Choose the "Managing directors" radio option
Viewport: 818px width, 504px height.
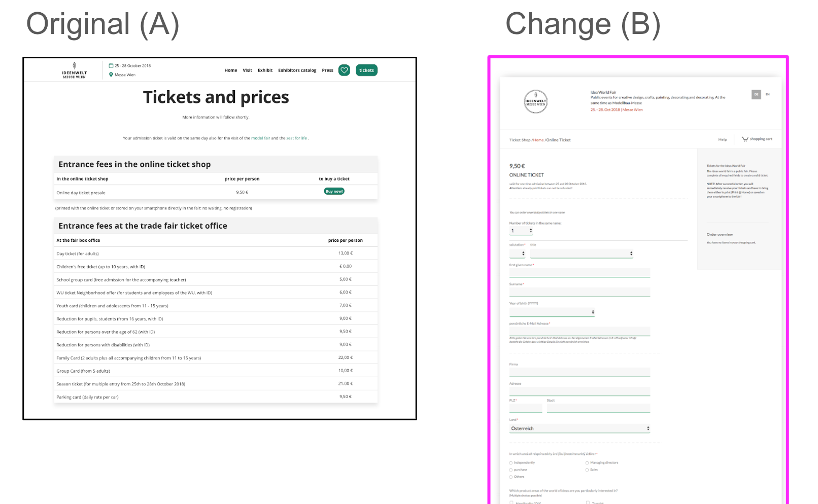pyautogui.click(x=587, y=463)
